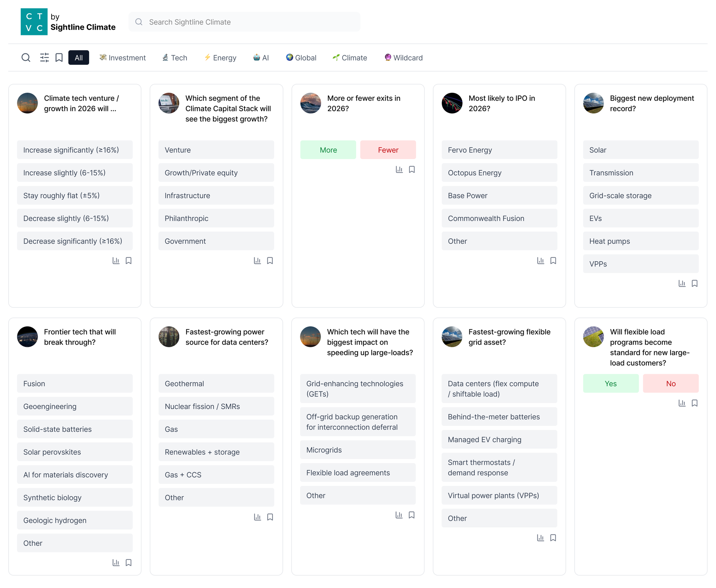The height and width of the screenshot is (588, 716).
Task: Select Grid-scale storage deployment option
Action: [640, 196]
